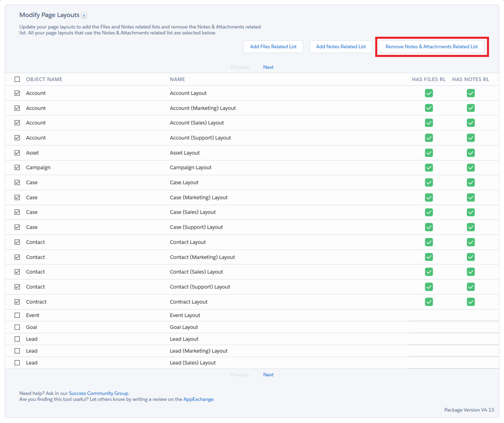
Task: Click the HAS FILES RL column header
Action: [x=429, y=79]
